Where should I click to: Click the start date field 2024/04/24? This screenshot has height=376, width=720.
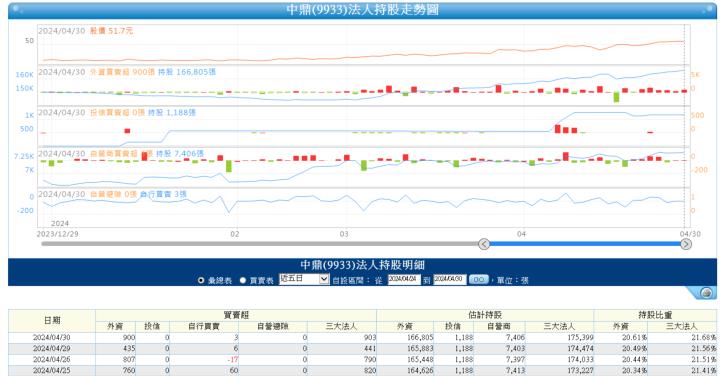tap(404, 279)
